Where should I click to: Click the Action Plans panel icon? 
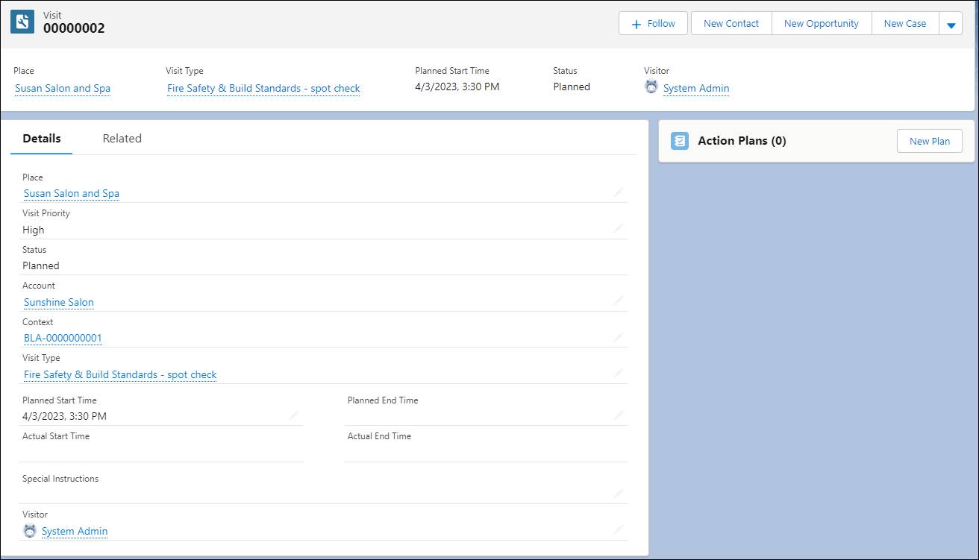pos(679,141)
